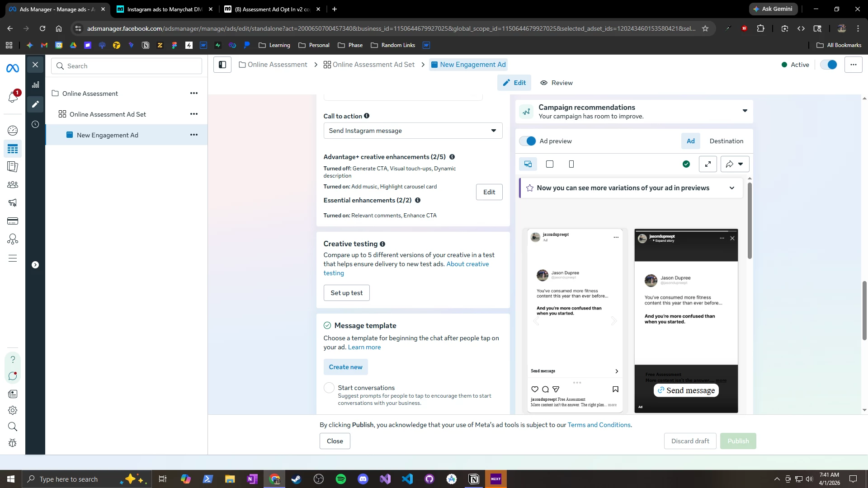Open the Audiences people icon in sidebar
The image size is (868, 488).
[x=13, y=185]
